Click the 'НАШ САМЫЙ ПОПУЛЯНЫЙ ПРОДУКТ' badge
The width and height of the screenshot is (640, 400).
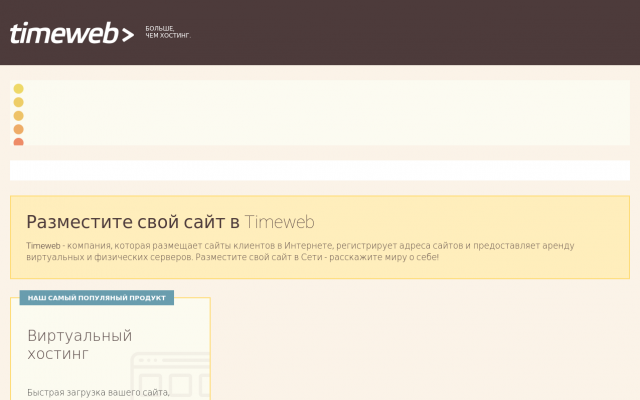click(x=97, y=298)
